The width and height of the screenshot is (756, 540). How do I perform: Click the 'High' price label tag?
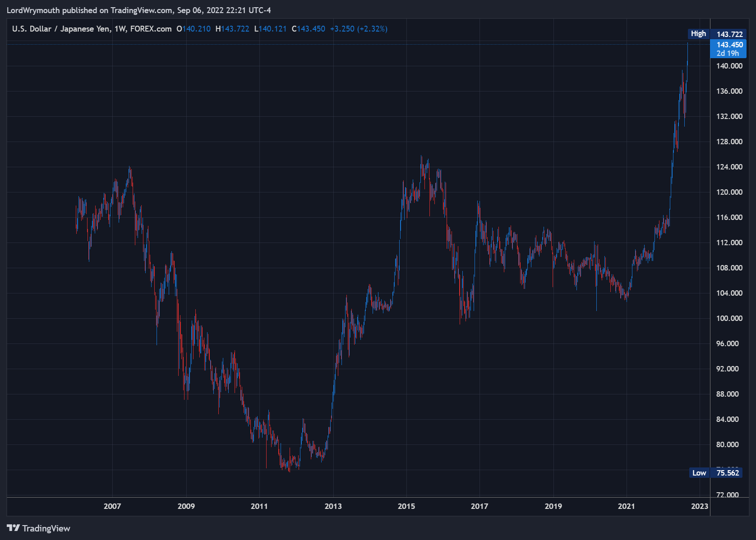coord(698,34)
